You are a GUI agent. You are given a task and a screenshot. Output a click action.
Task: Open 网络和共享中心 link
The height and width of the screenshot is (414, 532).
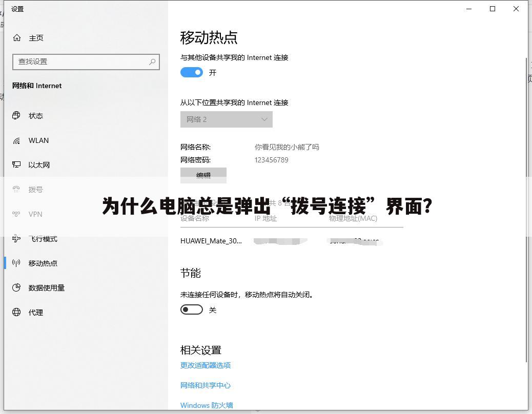coord(205,385)
